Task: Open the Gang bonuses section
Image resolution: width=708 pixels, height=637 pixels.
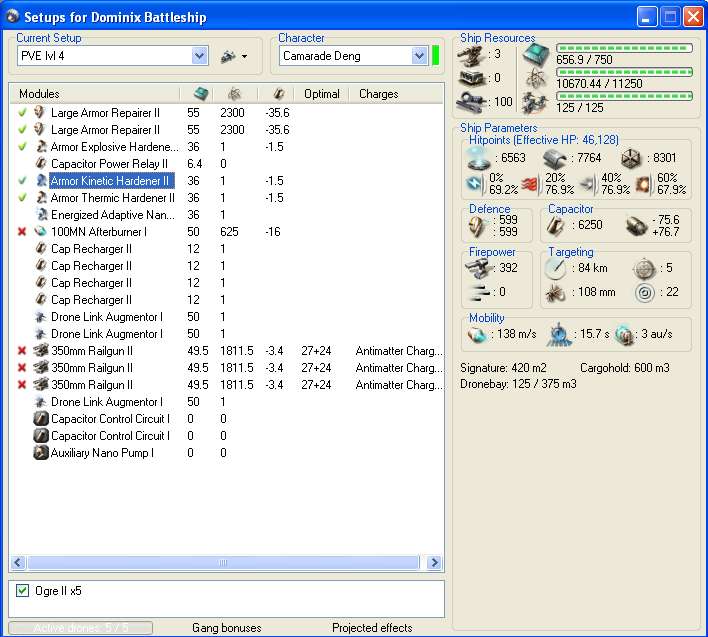Action: pos(227,628)
